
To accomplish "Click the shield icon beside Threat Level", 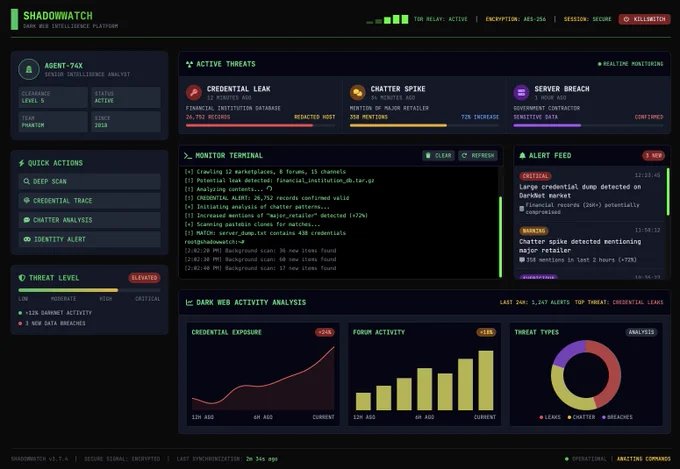I will pyautogui.click(x=22, y=278).
